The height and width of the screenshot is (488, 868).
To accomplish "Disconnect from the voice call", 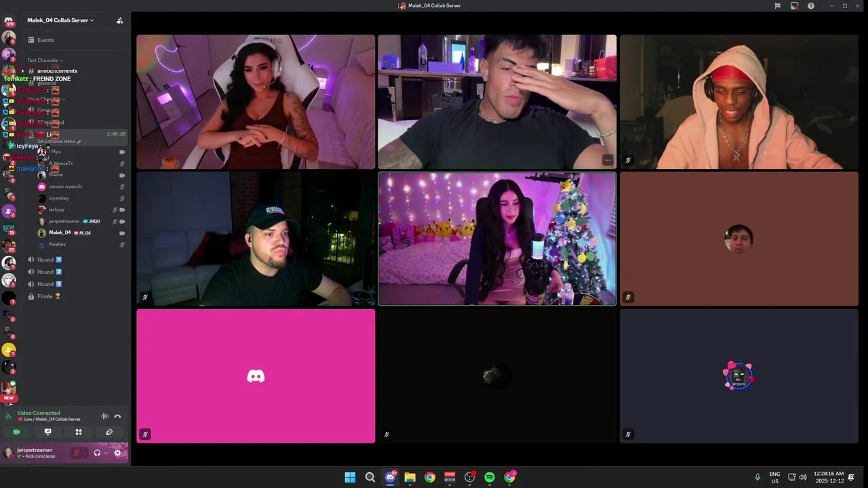I will point(117,416).
